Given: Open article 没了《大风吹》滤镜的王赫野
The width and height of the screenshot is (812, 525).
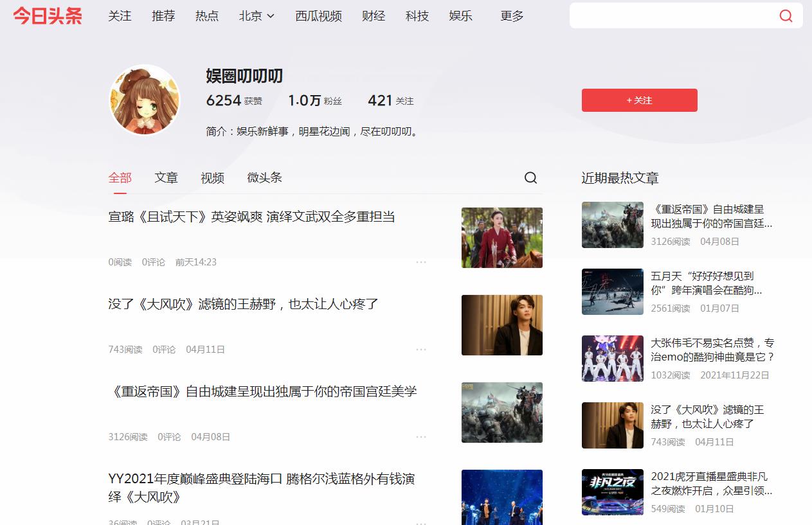Looking at the screenshot, I should click(x=243, y=304).
